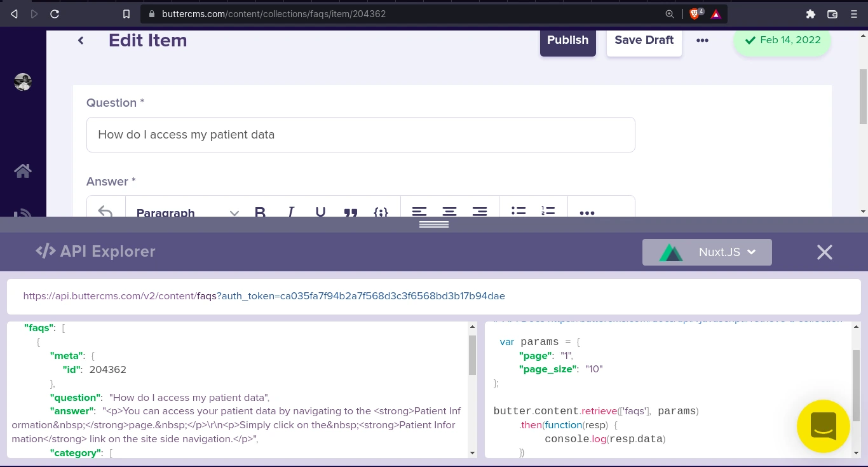Toggle bold formatting in Answer editor

pos(260,212)
